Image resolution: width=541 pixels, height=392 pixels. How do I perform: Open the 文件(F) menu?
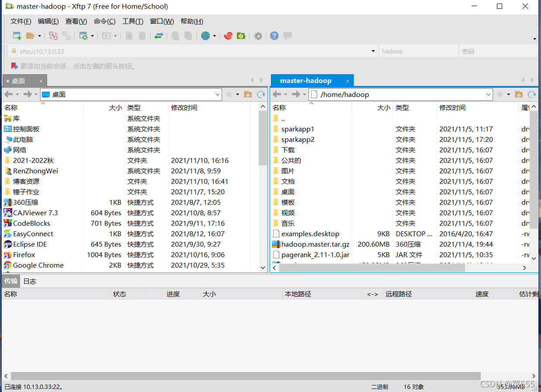click(21, 21)
